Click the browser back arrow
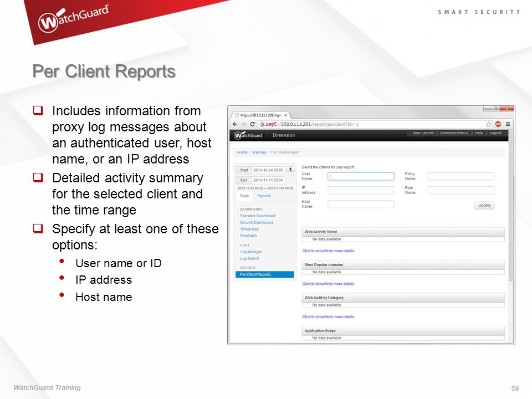Viewport: 532px width, 399px height. click(235, 124)
